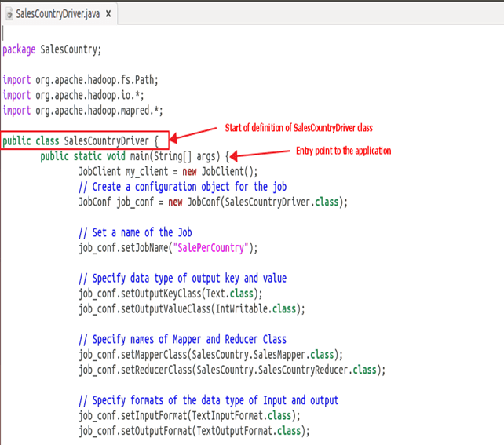The image size is (504, 445).
Task: Click the 'Entry point to the application' annotation
Action: tap(342, 151)
